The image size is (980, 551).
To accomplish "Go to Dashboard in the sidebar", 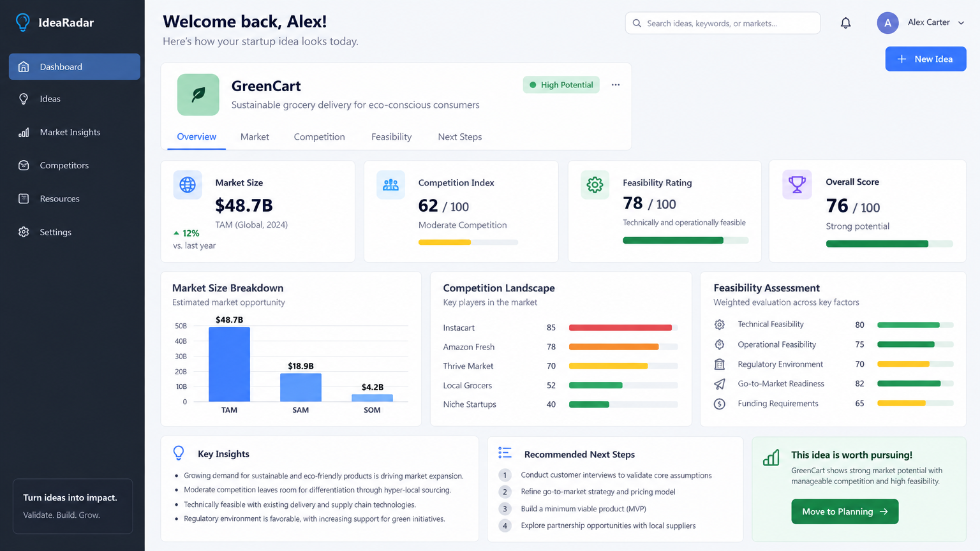I will click(75, 67).
